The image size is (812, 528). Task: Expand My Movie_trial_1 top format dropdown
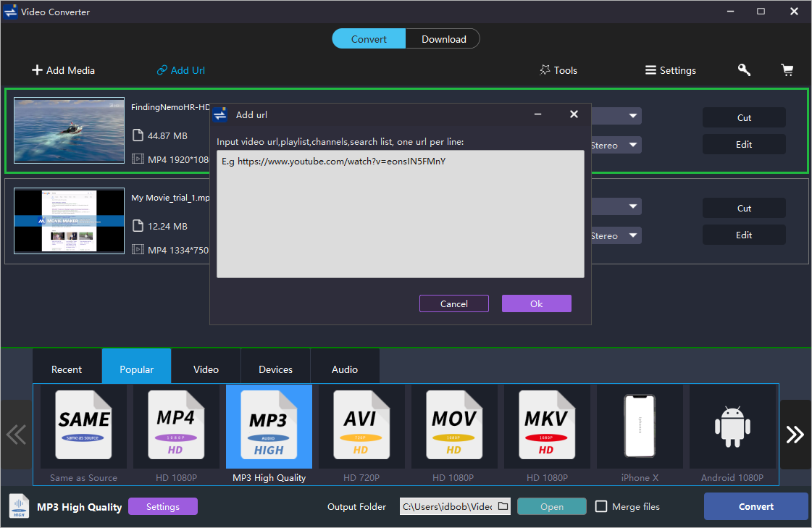(x=633, y=206)
